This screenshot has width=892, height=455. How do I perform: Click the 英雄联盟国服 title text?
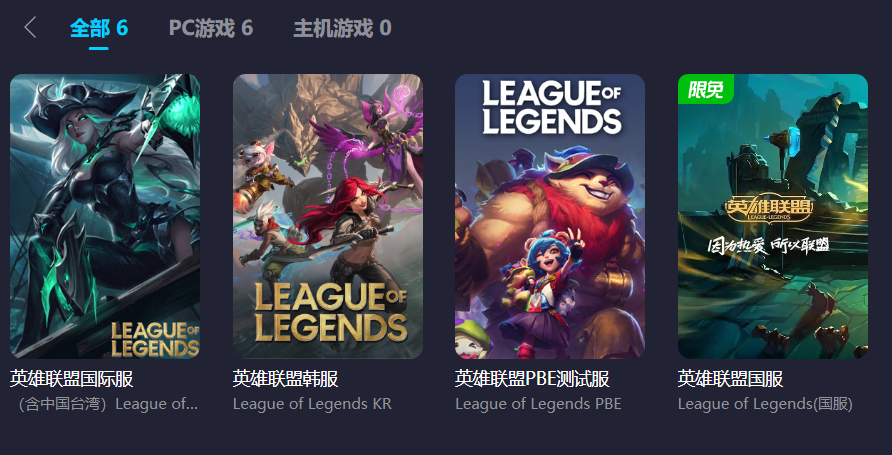point(730,379)
